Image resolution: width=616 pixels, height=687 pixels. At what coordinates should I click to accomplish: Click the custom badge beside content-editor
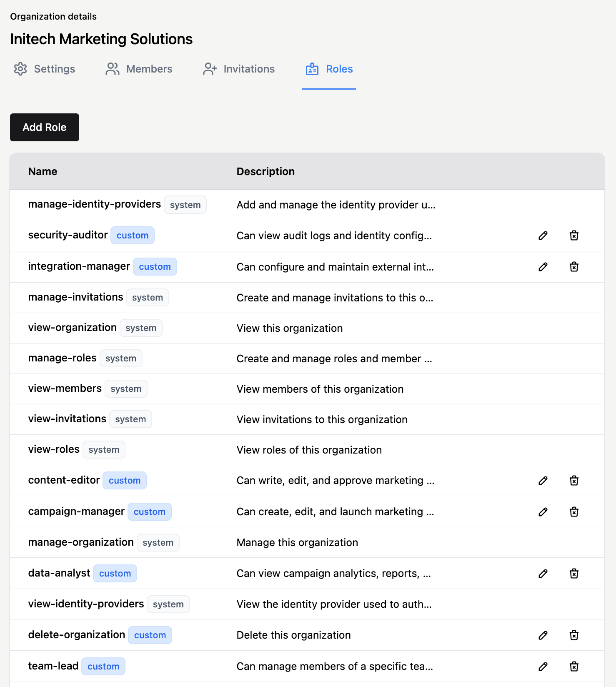pyautogui.click(x=125, y=481)
